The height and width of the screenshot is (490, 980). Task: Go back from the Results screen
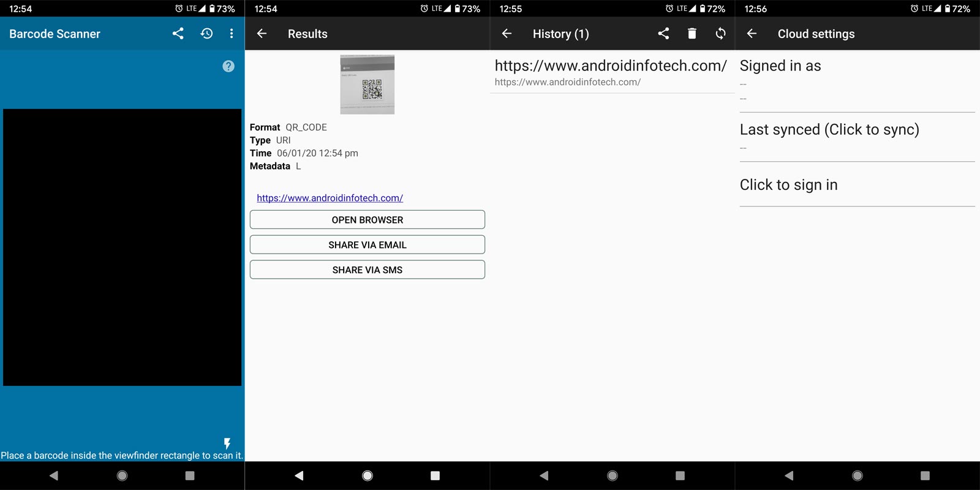(262, 34)
